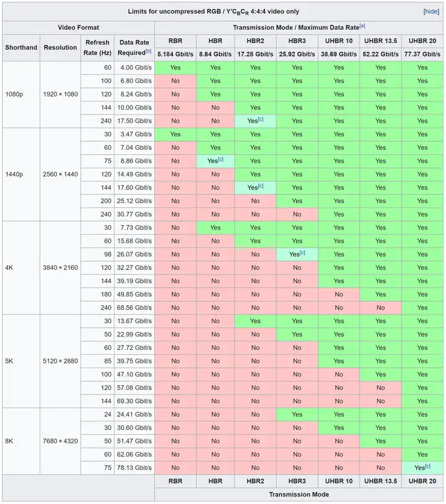Open footnote [a] beside Maximum Data Rate
The width and height of the screenshot is (446, 504).
tap(362, 26)
